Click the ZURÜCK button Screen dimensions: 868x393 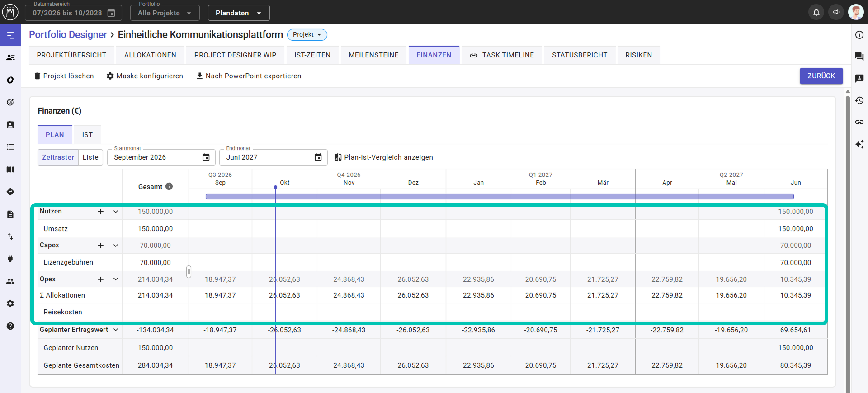pyautogui.click(x=821, y=76)
